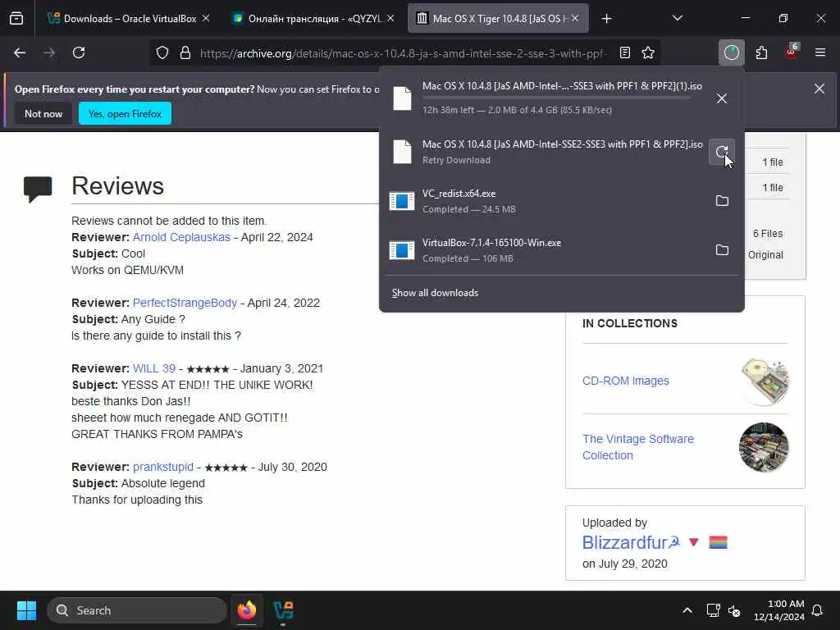Open the Firefox hamburger menu

[820, 52]
